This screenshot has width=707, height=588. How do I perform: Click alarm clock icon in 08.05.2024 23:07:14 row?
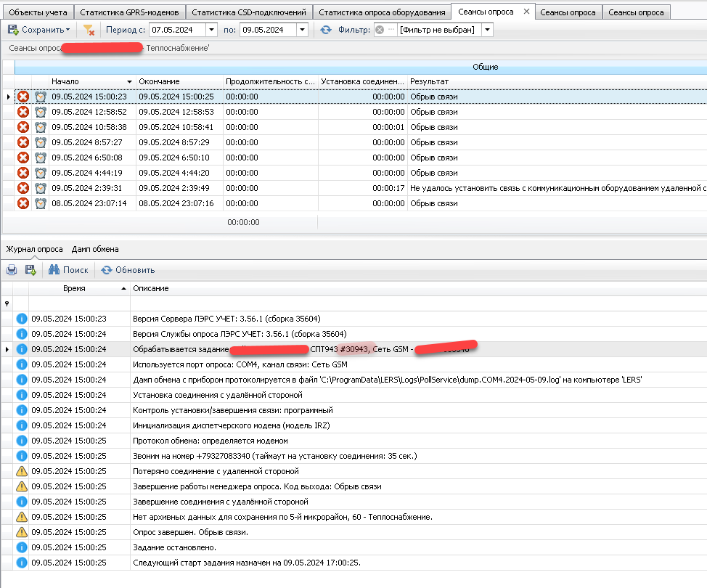(41, 203)
